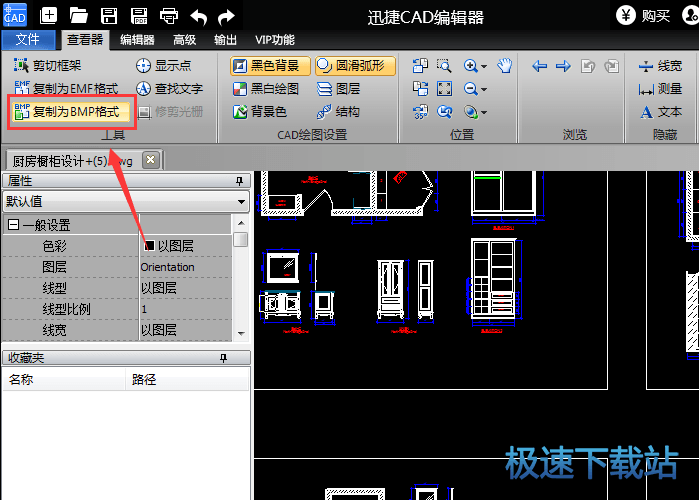Image resolution: width=699 pixels, height=500 pixels.
Task: Toggle 黑白绘图 mode
Action: click(266, 88)
